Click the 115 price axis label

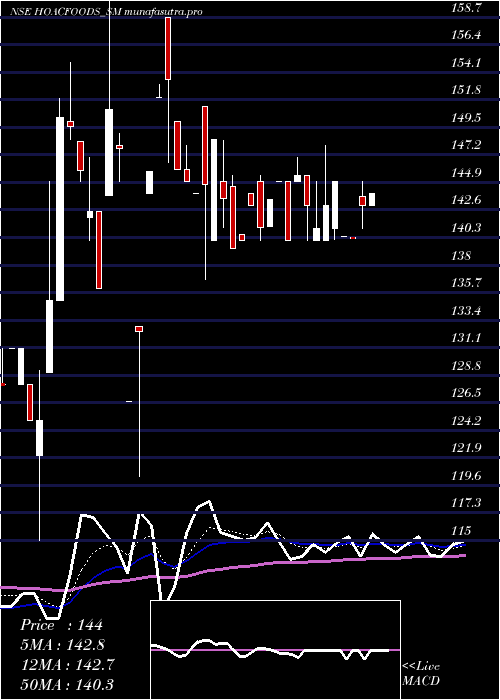(461, 531)
